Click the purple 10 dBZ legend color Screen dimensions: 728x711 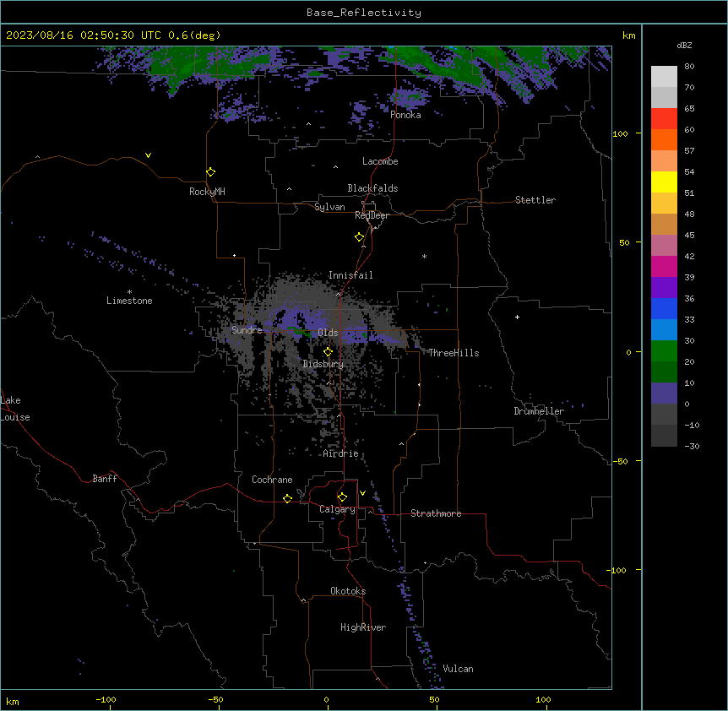[664, 393]
